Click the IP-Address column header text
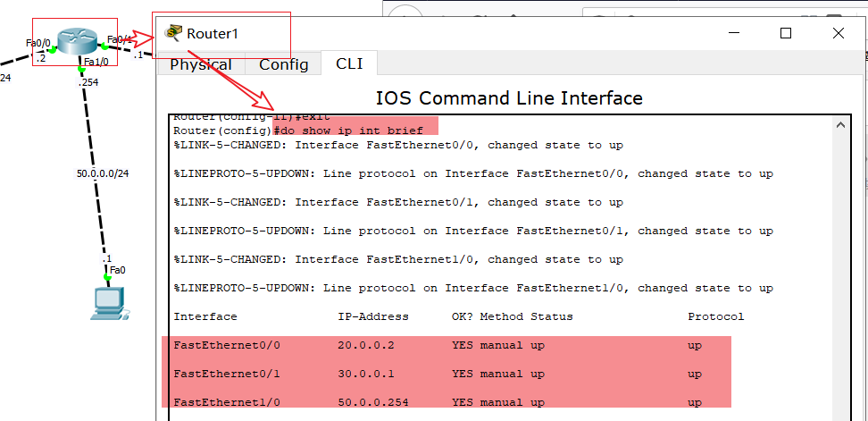 pyautogui.click(x=373, y=316)
